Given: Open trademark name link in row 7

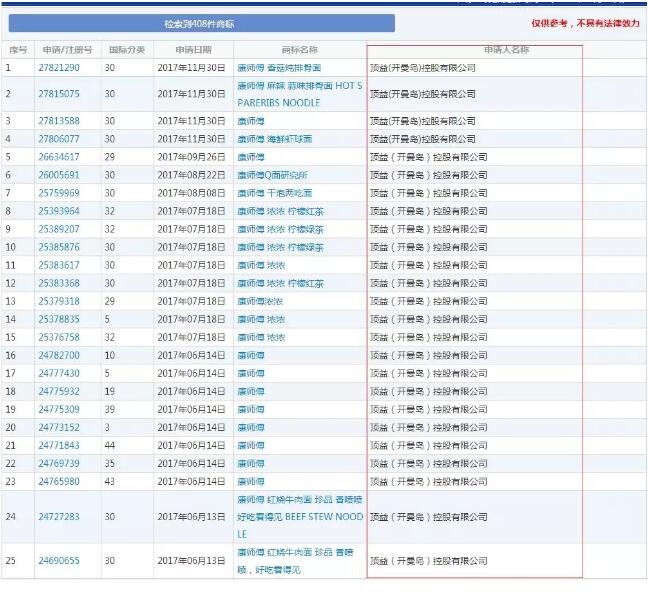Looking at the screenshot, I should (274, 193).
